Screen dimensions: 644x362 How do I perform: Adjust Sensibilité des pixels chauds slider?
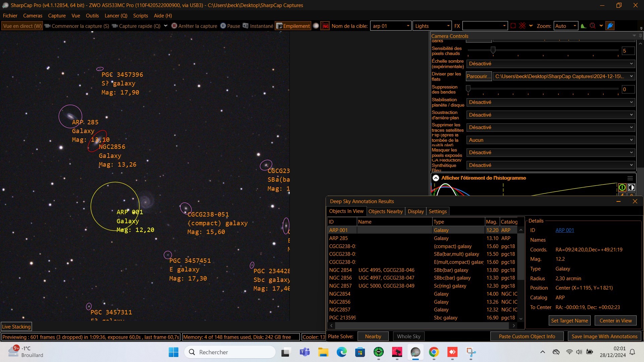pos(493,50)
